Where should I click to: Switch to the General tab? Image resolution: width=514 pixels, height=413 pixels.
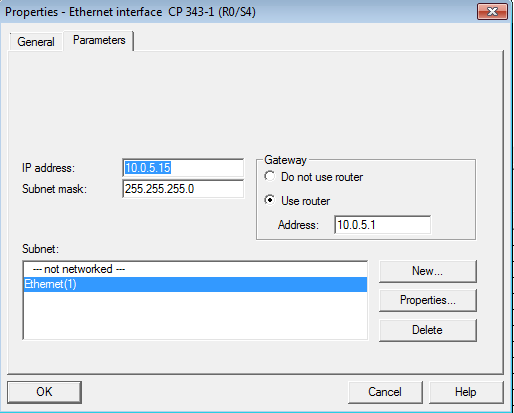coord(36,42)
